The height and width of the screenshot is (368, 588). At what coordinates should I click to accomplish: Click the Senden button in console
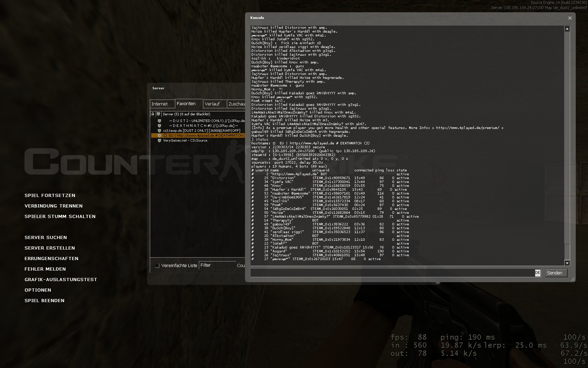point(556,273)
